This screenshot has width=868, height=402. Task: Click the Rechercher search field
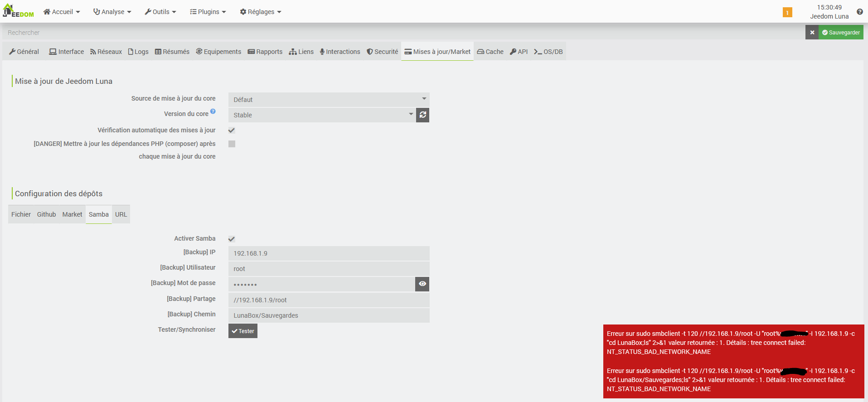pyautogui.click(x=403, y=33)
